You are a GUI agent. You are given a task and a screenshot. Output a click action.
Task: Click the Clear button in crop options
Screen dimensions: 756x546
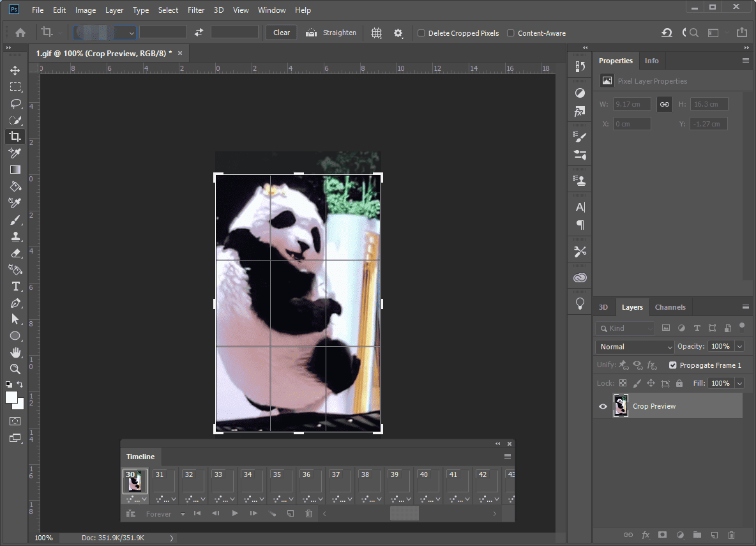point(281,33)
